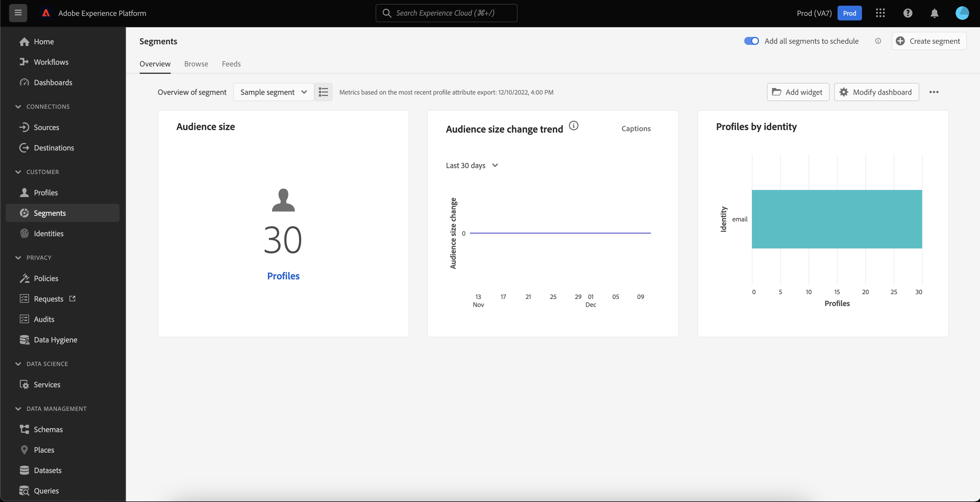Click the Search Experience Cloud field

coord(446,13)
